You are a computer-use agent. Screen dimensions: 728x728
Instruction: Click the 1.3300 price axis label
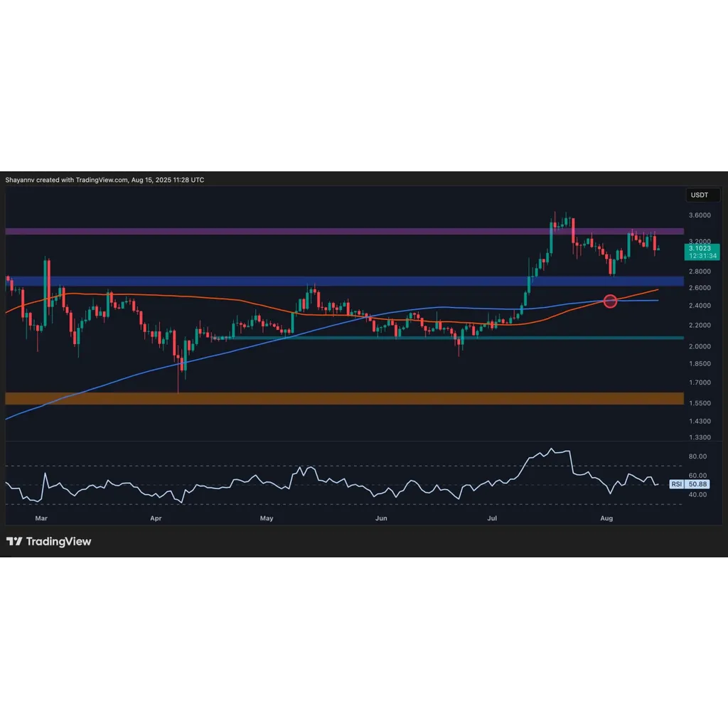[700, 437]
